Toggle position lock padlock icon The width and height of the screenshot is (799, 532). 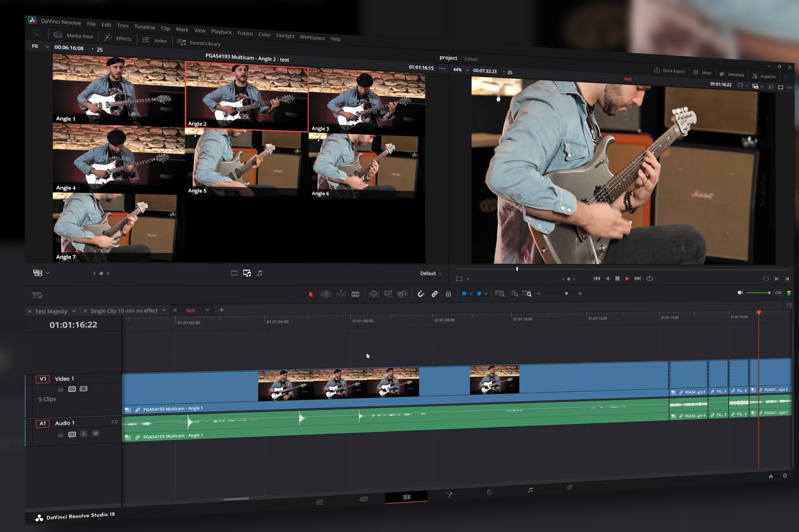[448, 294]
